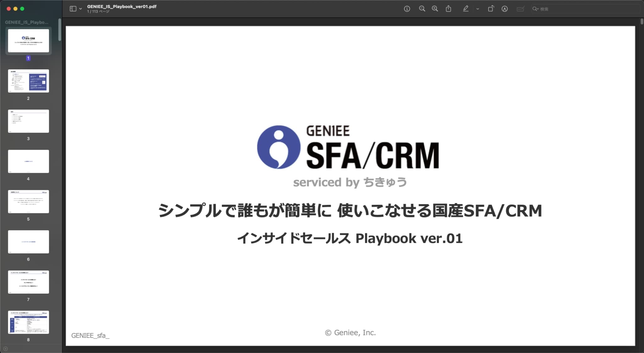644x353 pixels.
Task: Jump to page 4 thumbnail
Action: [x=28, y=161]
